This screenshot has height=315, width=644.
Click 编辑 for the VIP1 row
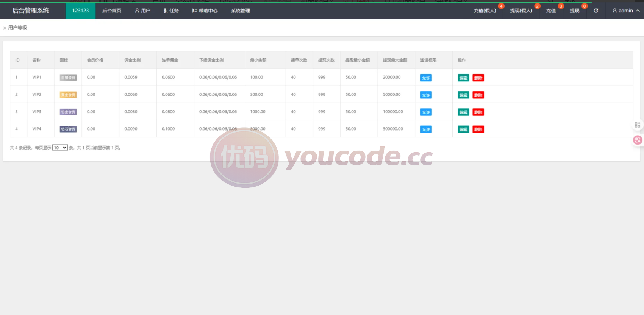[463, 78]
